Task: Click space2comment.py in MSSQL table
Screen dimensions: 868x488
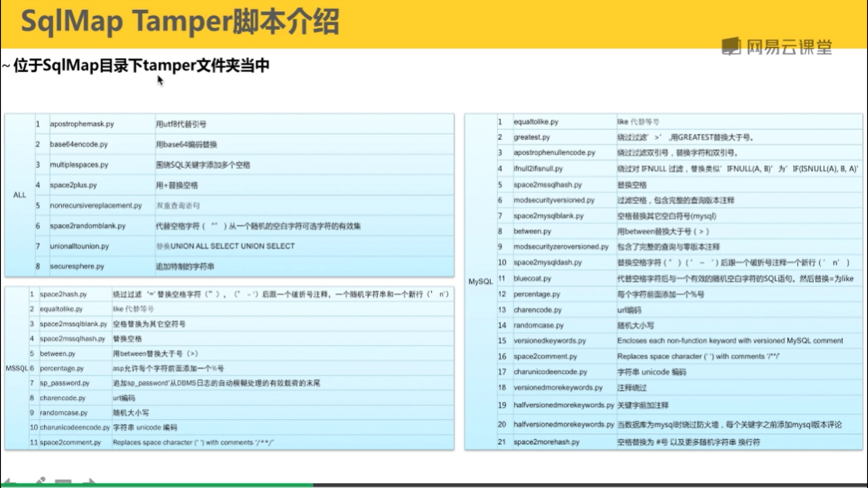Action: 71,442
